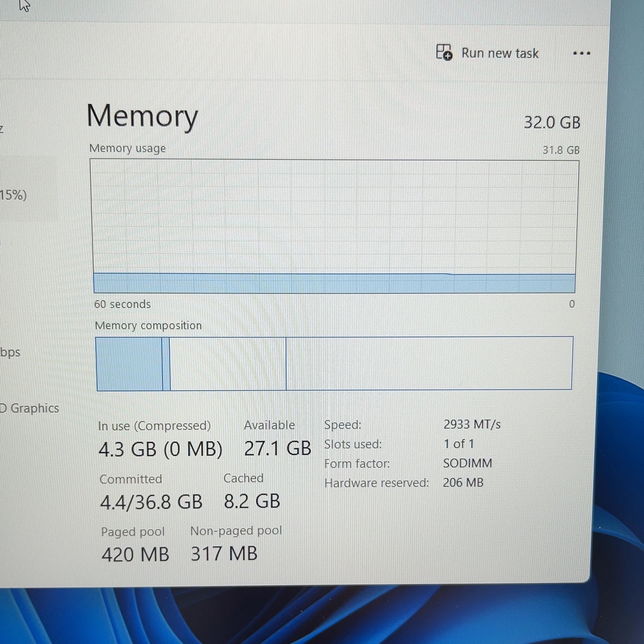The image size is (644, 644).
Task: Click the Hardware reserved: label
Action: pos(377,483)
